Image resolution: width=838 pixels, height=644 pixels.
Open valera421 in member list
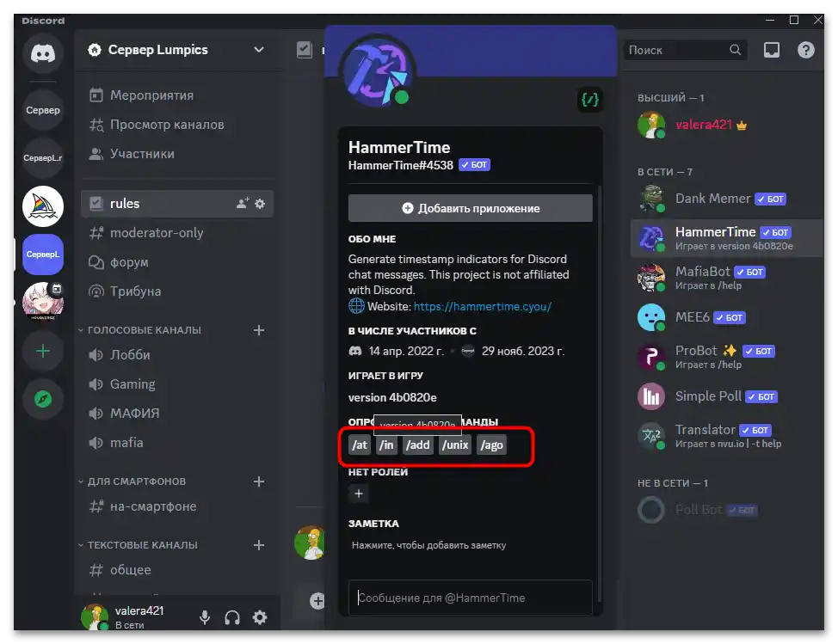tap(727, 125)
